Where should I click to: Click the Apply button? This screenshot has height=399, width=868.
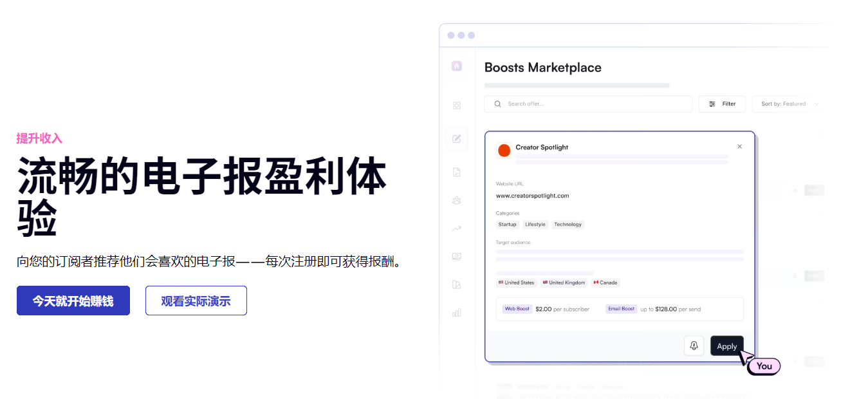point(727,346)
